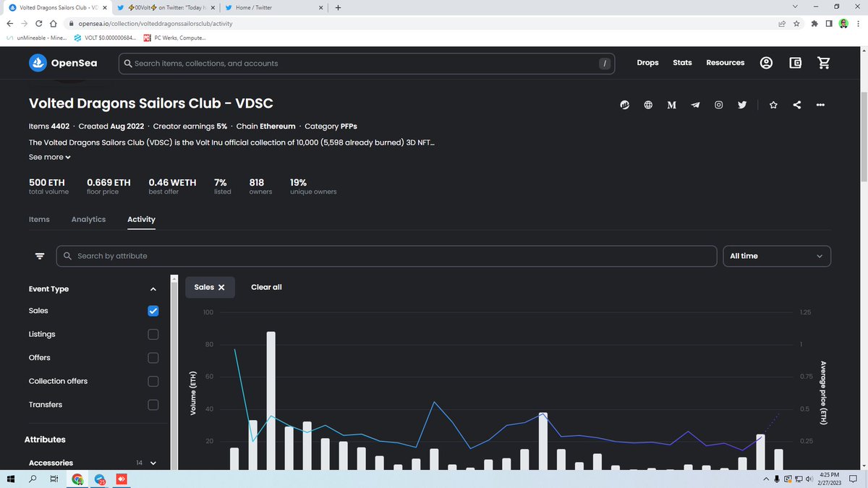Open Windows taskbar search
Image resolution: width=868 pixels, height=488 pixels.
coord(33,479)
